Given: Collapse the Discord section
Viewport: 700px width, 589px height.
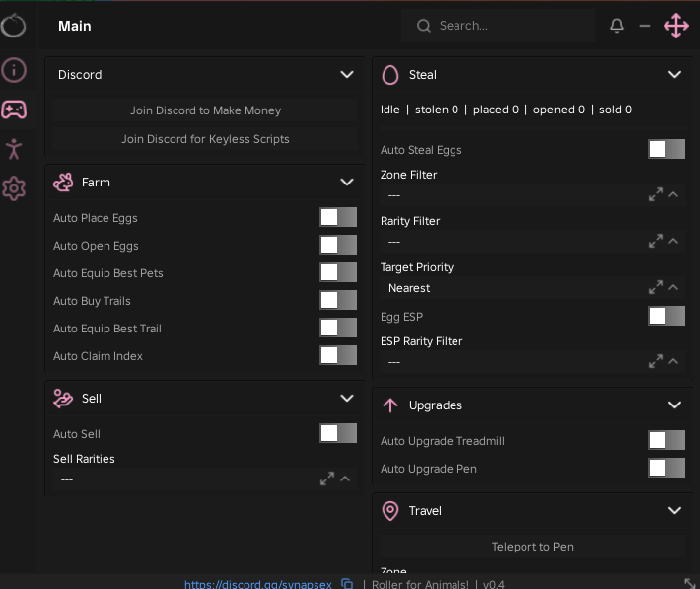Looking at the screenshot, I should tap(347, 75).
